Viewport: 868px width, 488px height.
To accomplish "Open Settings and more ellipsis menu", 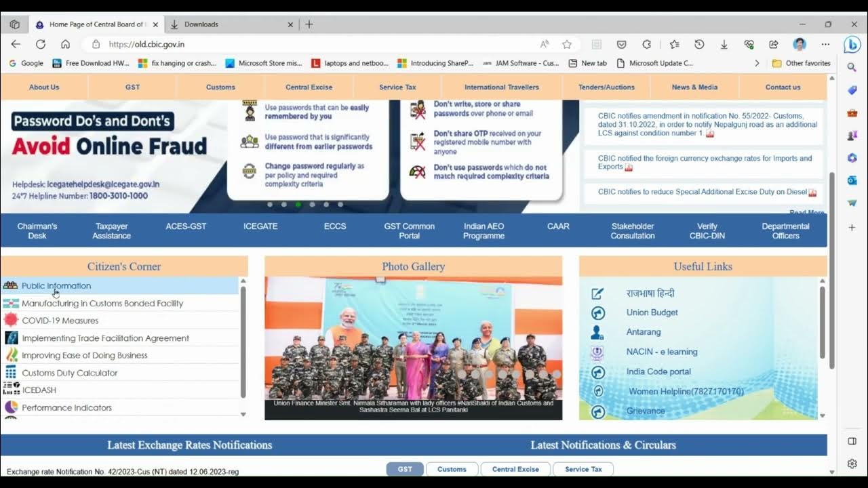I will pyautogui.click(x=825, y=44).
